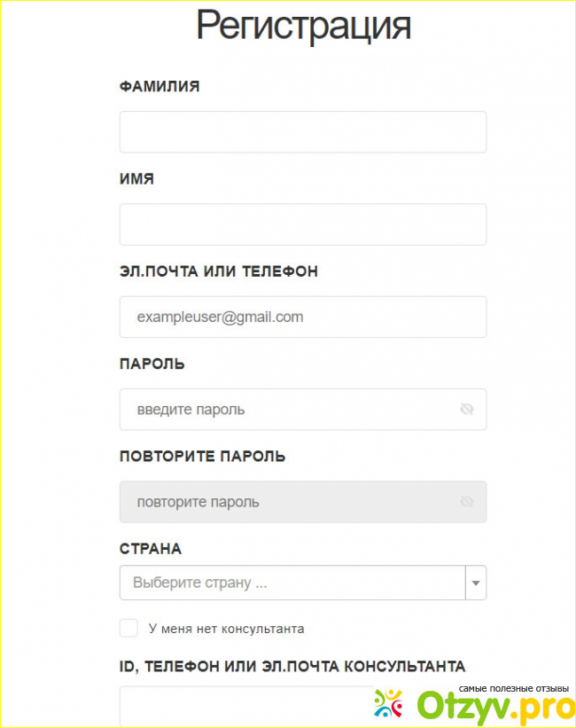Viewport: 576px width, 728px height.
Task: Focus the Фамилия input field
Action: tap(303, 132)
